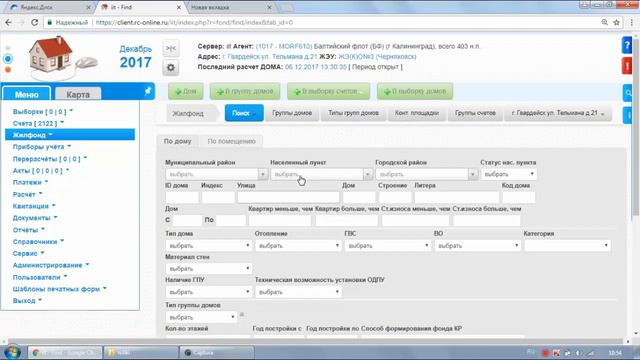Select the По дому tab
This screenshot has width=640, height=360.
pos(178,141)
